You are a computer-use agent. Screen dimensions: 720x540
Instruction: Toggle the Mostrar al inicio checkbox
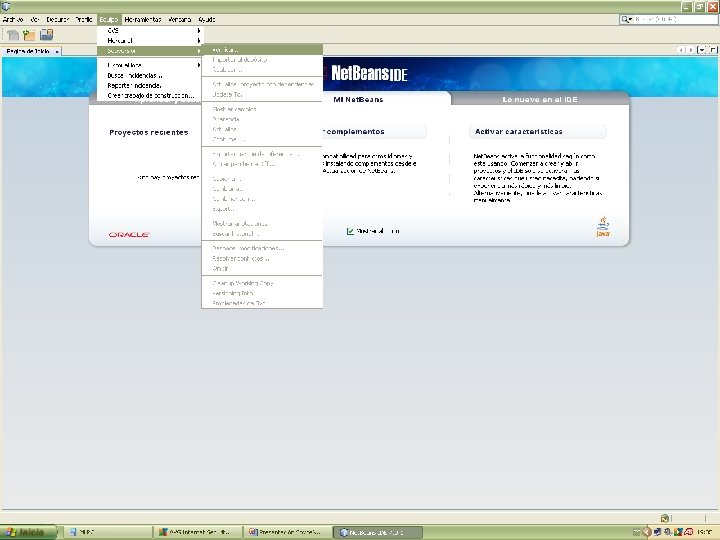350,231
